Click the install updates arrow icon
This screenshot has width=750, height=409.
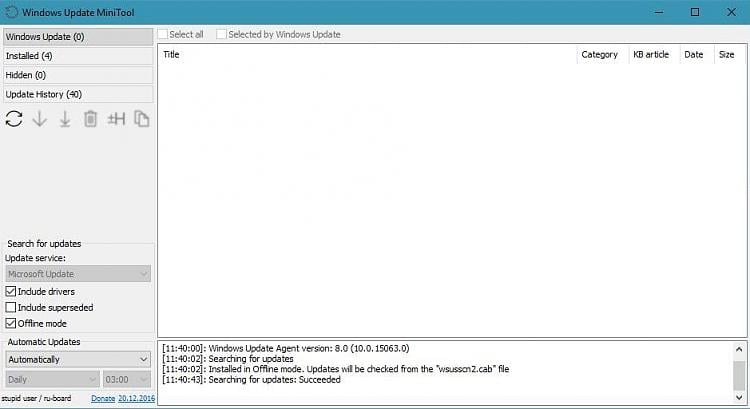tap(65, 119)
